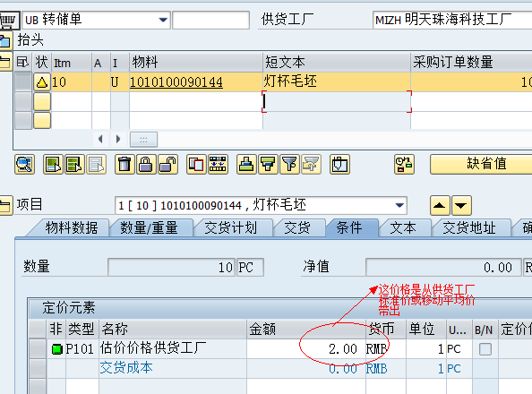The image size is (532, 394).
Task: Click the 2.00 amount cell for P101
Action: point(306,349)
